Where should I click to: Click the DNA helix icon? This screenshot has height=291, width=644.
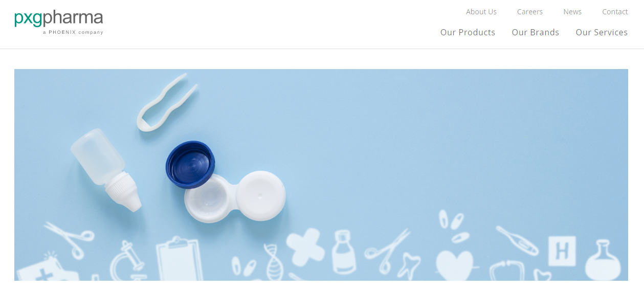pyautogui.click(x=274, y=261)
